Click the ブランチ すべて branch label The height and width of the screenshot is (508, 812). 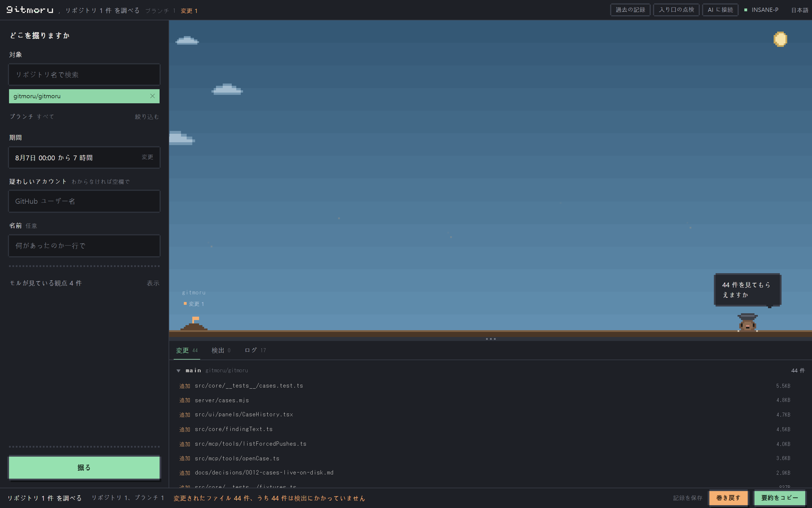(x=32, y=117)
